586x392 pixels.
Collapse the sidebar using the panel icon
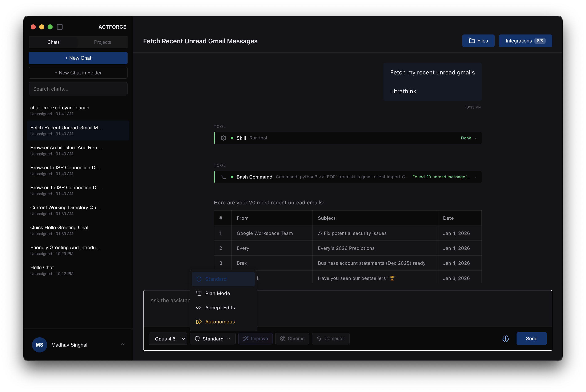[60, 27]
